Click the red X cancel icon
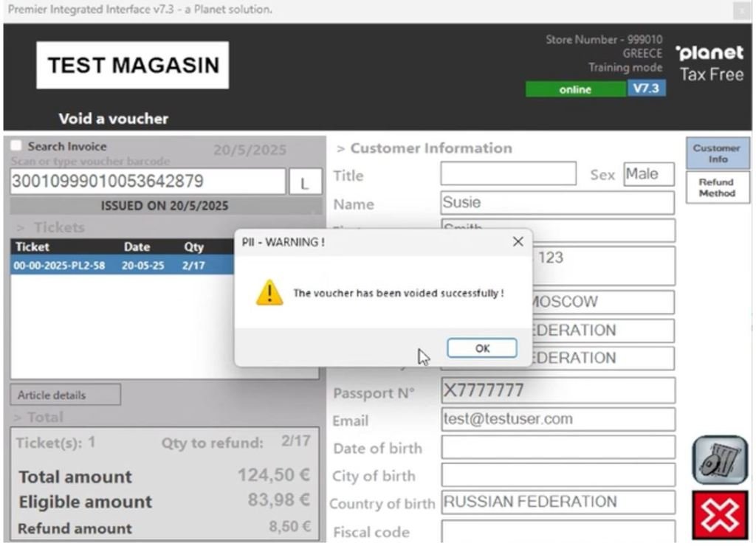Viewport: 756px width, 546px height. coord(719,514)
